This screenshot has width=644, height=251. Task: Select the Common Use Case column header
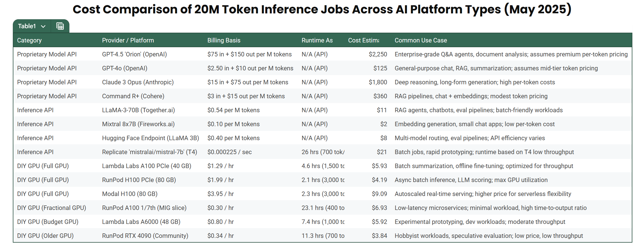click(x=421, y=40)
